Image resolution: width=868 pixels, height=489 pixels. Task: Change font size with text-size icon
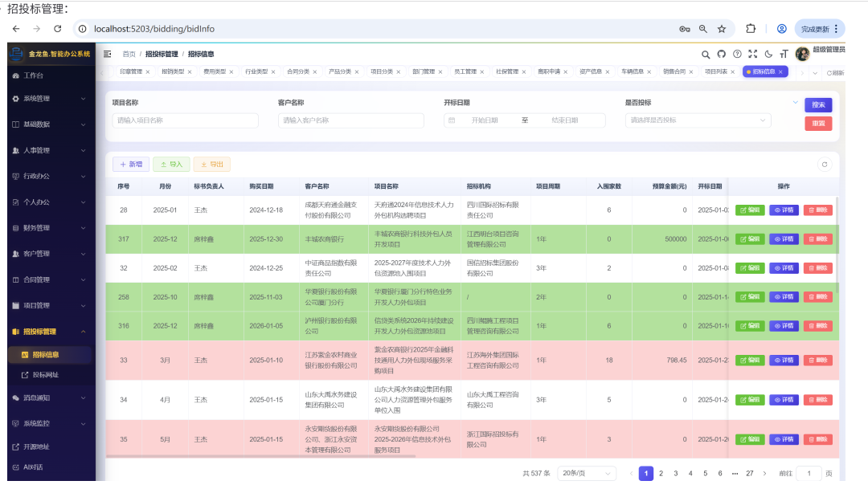[x=784, y=54]
